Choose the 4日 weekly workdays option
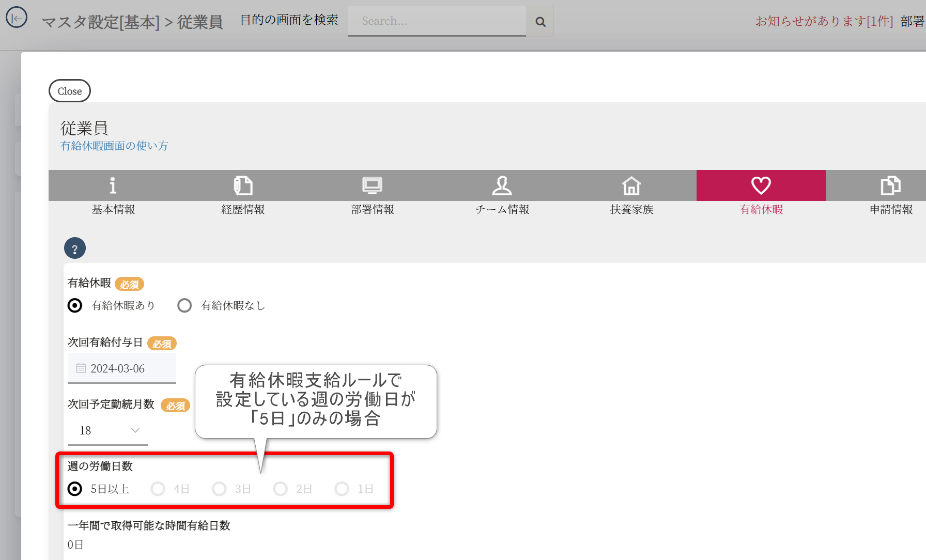The height and width of the screenshot is (560, 926). point(158,489)
